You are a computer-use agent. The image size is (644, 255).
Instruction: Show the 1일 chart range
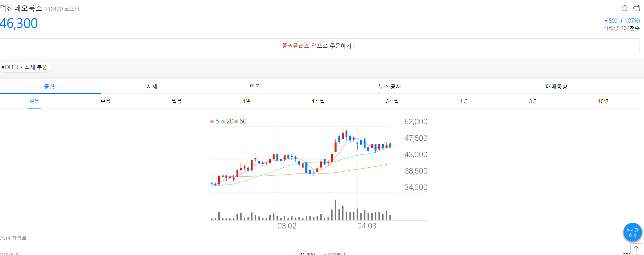click(247, 101)
